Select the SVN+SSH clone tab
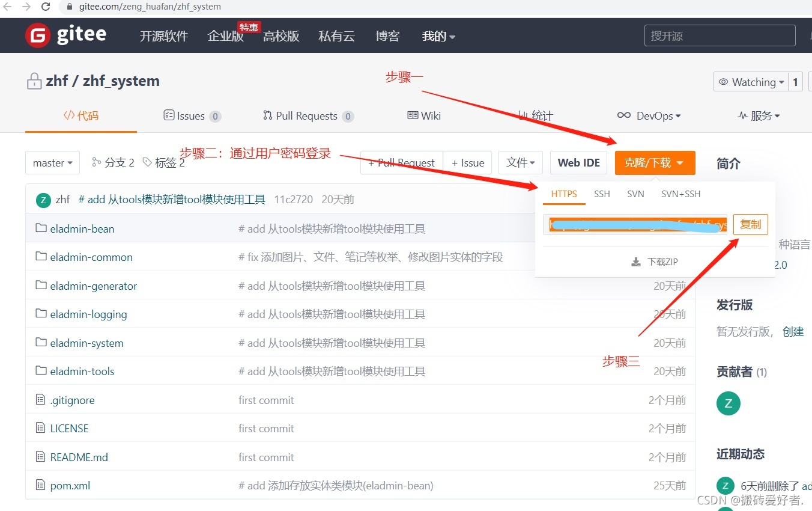This screenshot has width=812, height=511. tap(681, 194)
